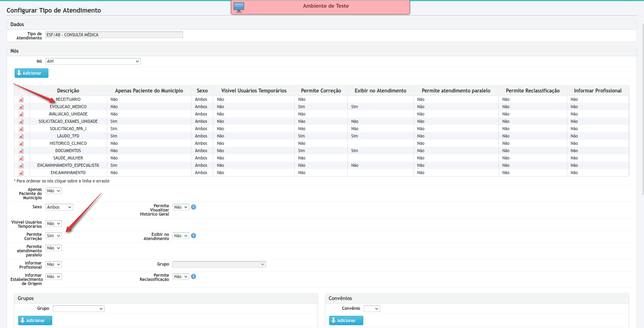
Task: Remove the EVOLUCAO_MEDICO node via delete icon
Action: point(21,107)
